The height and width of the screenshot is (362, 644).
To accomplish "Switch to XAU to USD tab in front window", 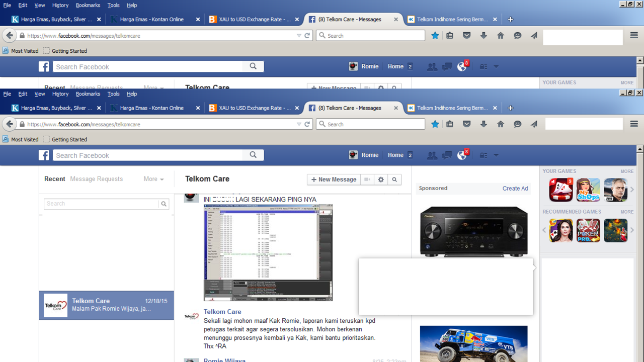I will click(x=254, y=108).
